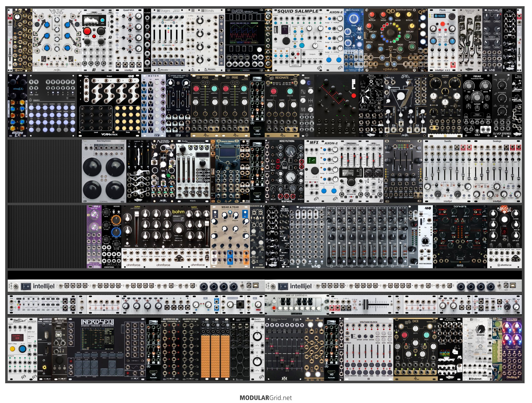Select the Make Noise Multimod module
This screenshot has height=403, width=532.
pyautogui.click(x=163, y=171)
